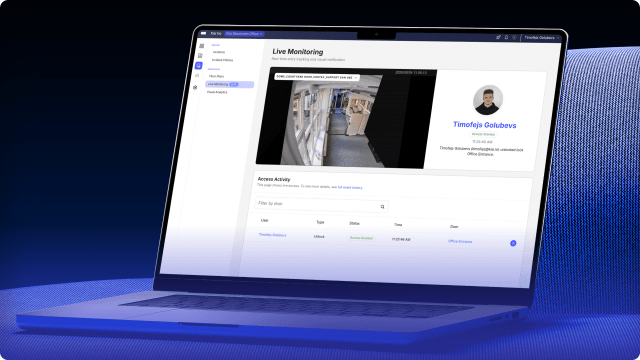The image size is (640, 360).
Task: Open Timofejs Golubevs link in table row
Action: (x=272, y=235)
